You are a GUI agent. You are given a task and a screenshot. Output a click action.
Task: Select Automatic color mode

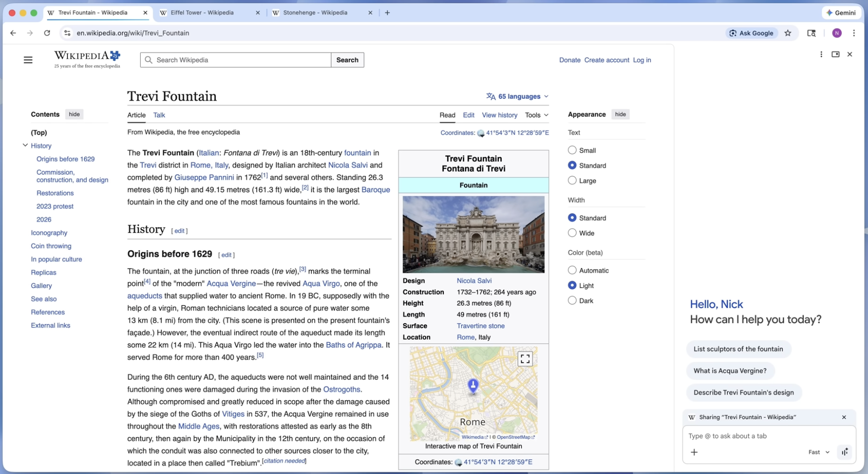(x=572, y=270)
